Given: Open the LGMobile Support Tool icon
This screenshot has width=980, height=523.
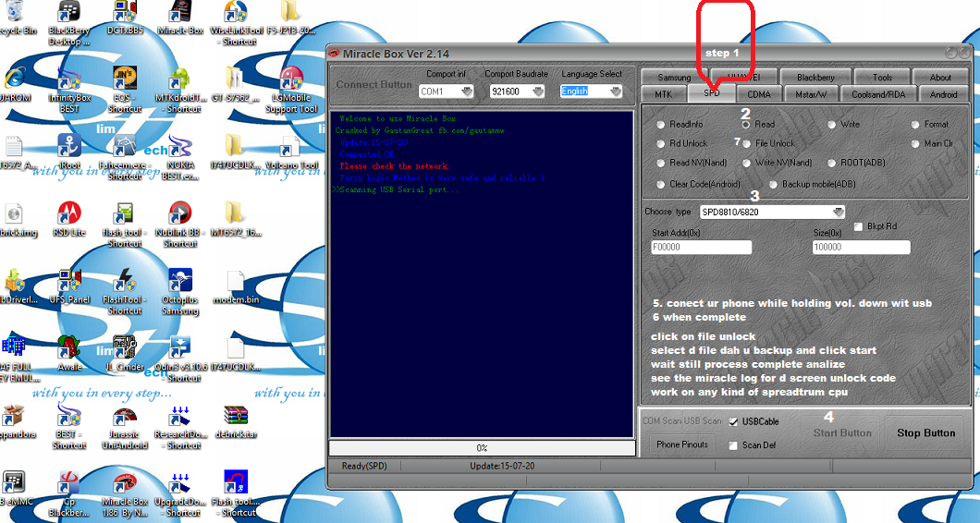Looking at the screenshot, I should pos(291,80).
